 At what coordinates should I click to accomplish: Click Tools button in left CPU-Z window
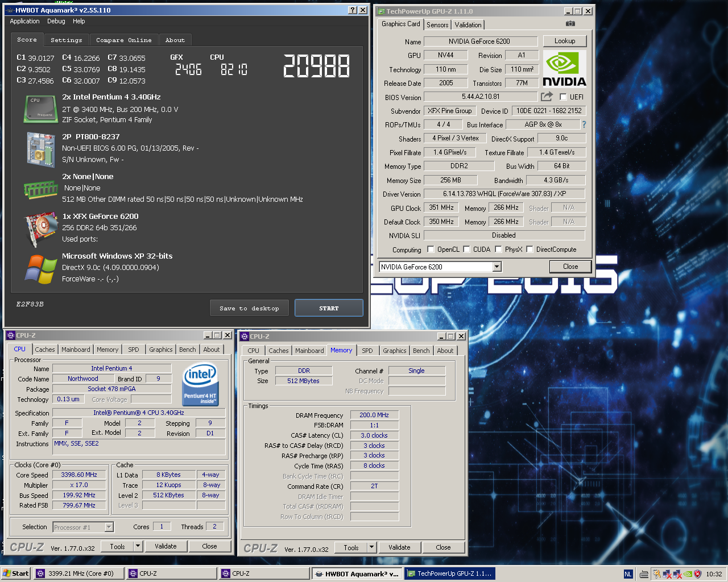(117, 546)
